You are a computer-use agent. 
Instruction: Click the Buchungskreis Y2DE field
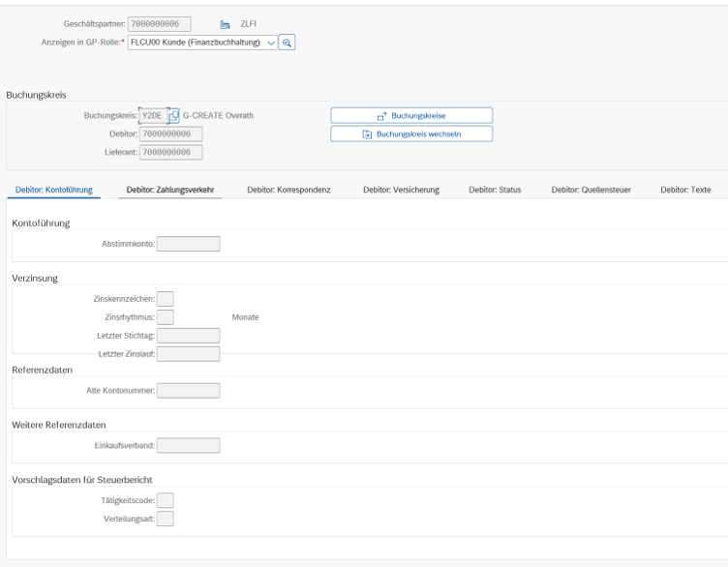(153, 115)
